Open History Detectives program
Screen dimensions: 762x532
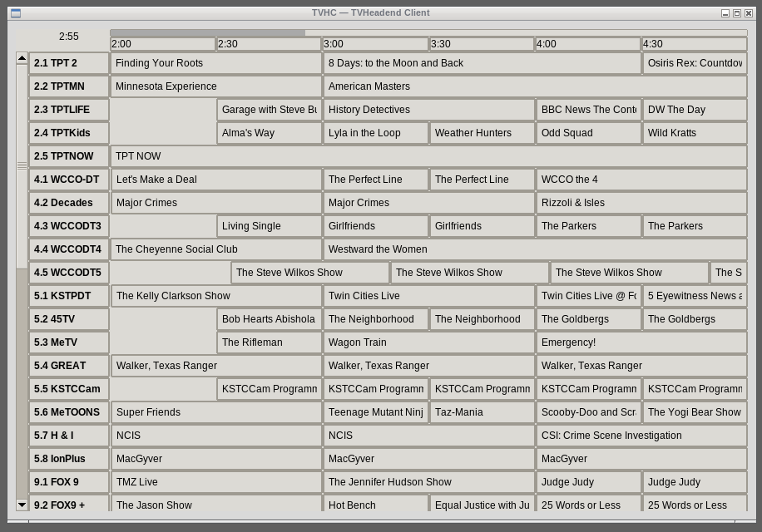[429, 110]
